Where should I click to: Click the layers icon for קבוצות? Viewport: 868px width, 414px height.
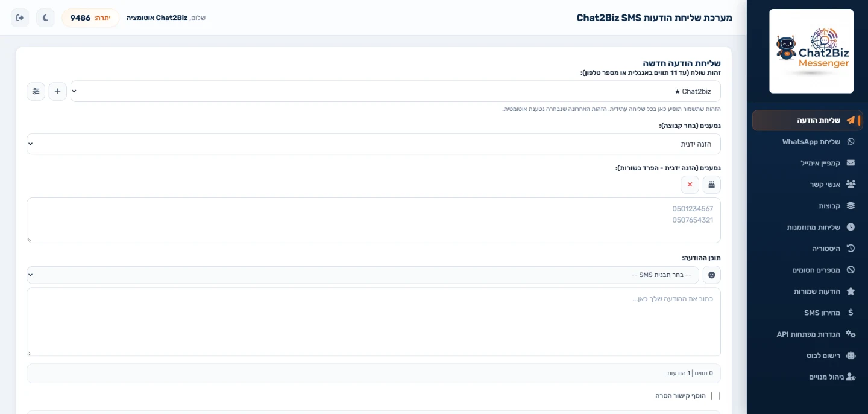pyautogui.click(x=851, y=206)
